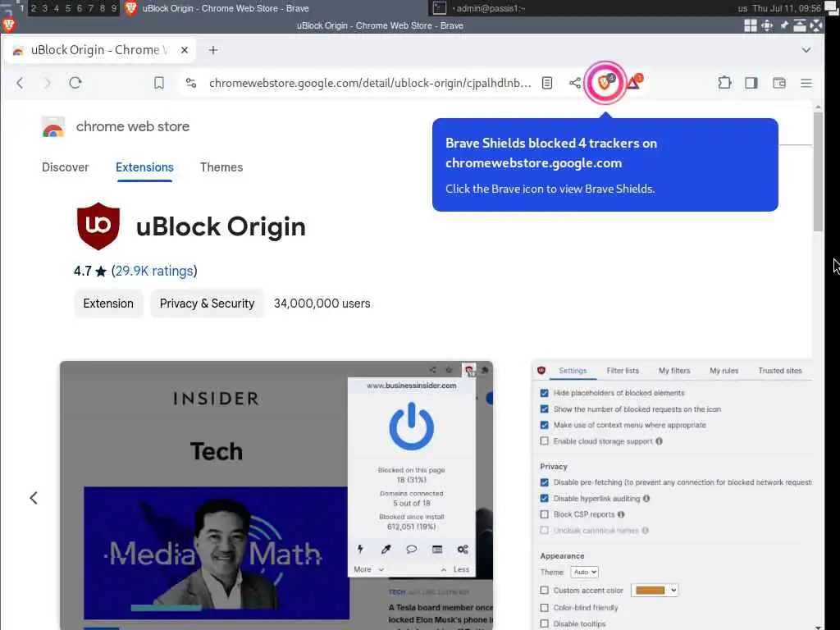This screenshot has height=630, width=840.
Task: Click the speech bubble icon in uBlock popup
Action: pyautogui.click(x=412, y=549)
